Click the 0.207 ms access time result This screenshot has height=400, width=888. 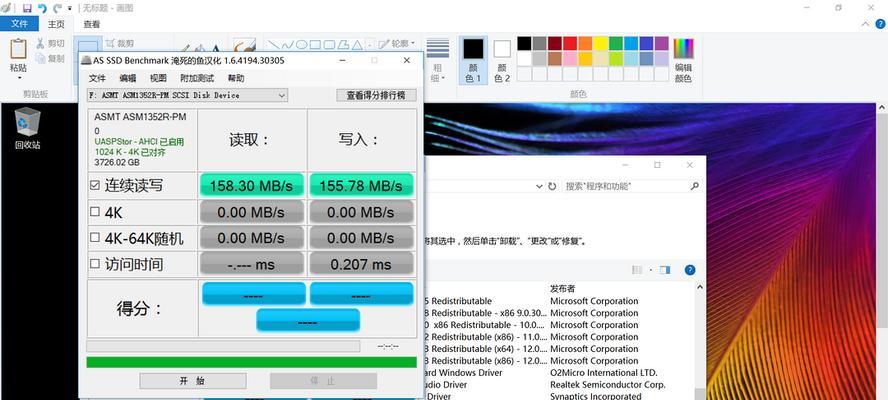pos(361,264)
